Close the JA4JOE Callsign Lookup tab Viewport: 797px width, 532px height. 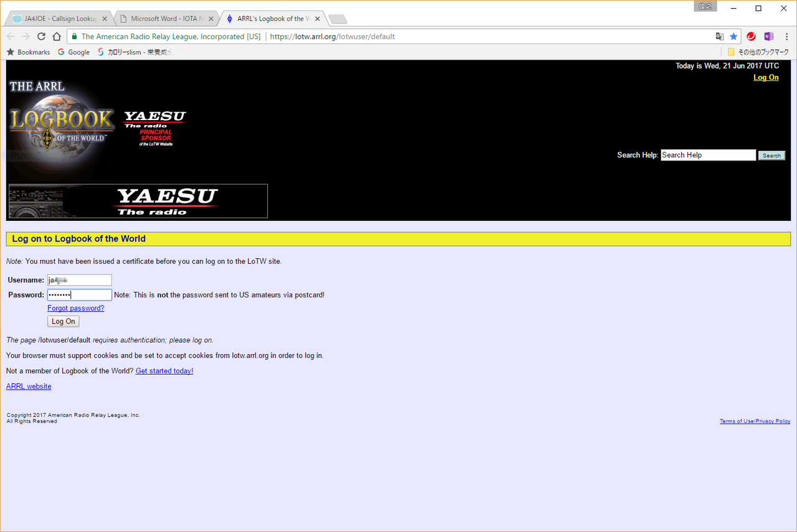tap(105, 19)
